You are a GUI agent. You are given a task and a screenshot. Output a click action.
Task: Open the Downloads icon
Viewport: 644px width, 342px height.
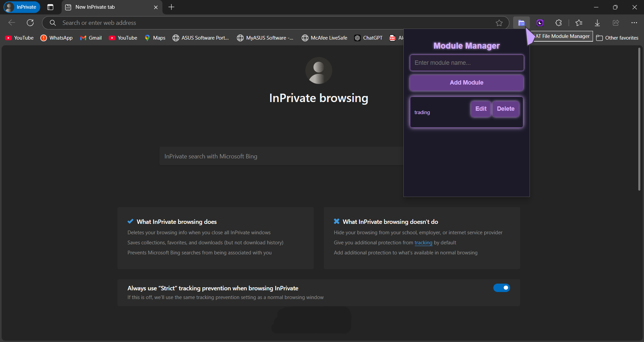point(597,22)
